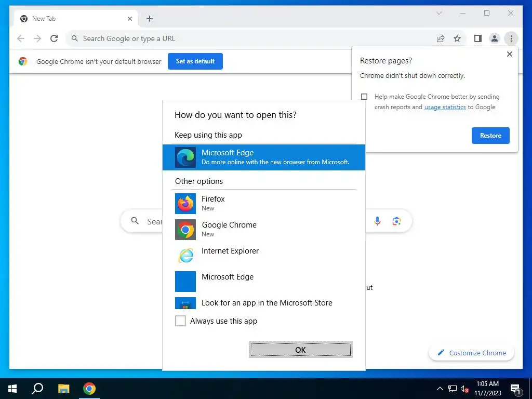Open the profile avatar icon
The image size is (532, 399).
click(495, 38)
